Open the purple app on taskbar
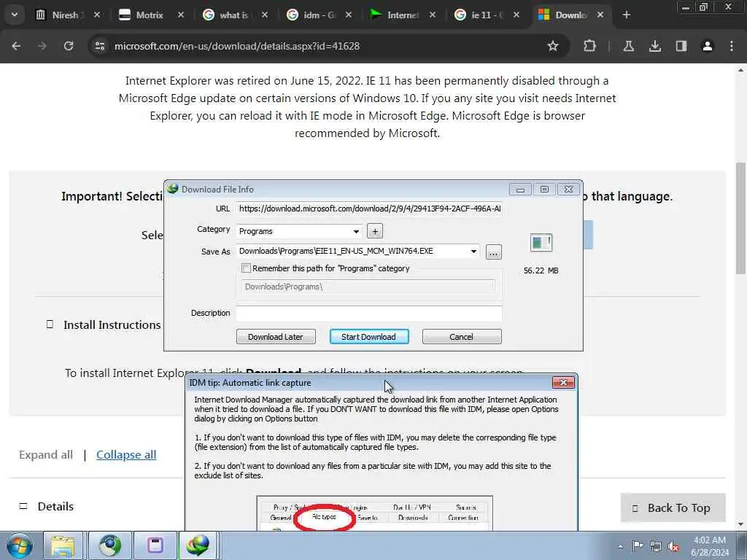The height and width of the screenshot is (560, 747). [155, 545]
